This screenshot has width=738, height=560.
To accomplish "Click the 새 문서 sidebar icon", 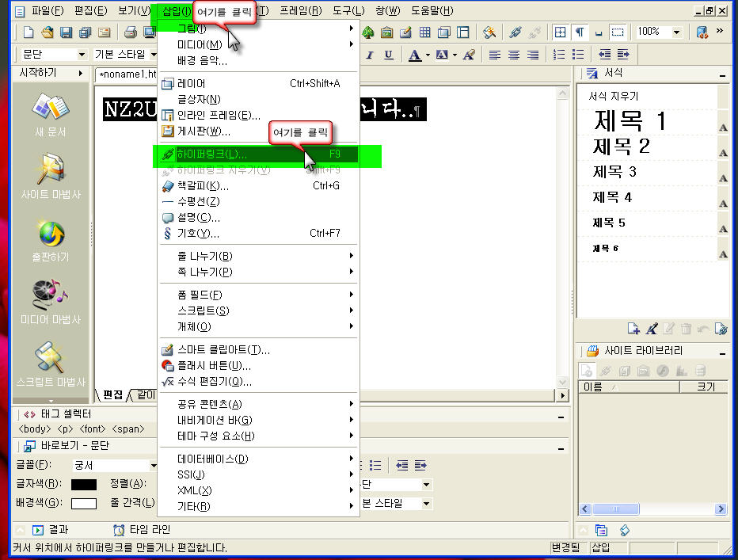I will (51, 108).
